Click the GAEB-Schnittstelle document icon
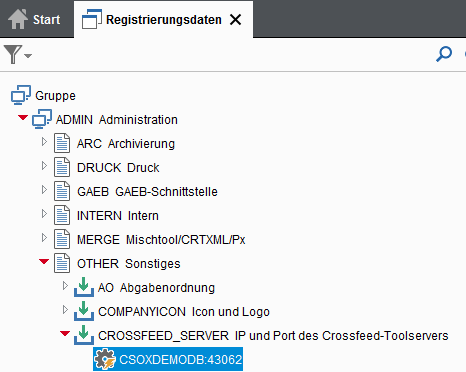This screenshot has width=466, height=372. 62,191
